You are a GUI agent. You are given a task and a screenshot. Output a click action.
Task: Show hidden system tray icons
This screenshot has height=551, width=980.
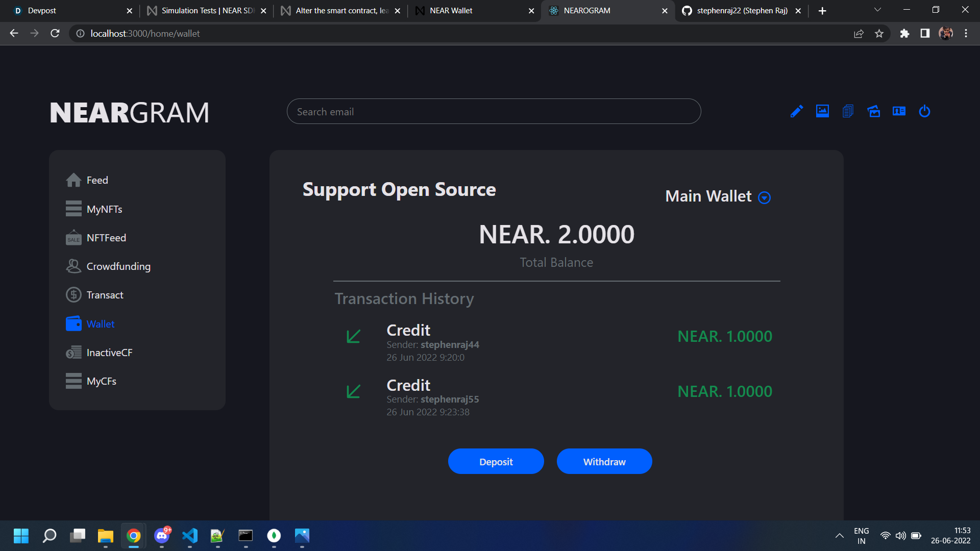point(839,536)
